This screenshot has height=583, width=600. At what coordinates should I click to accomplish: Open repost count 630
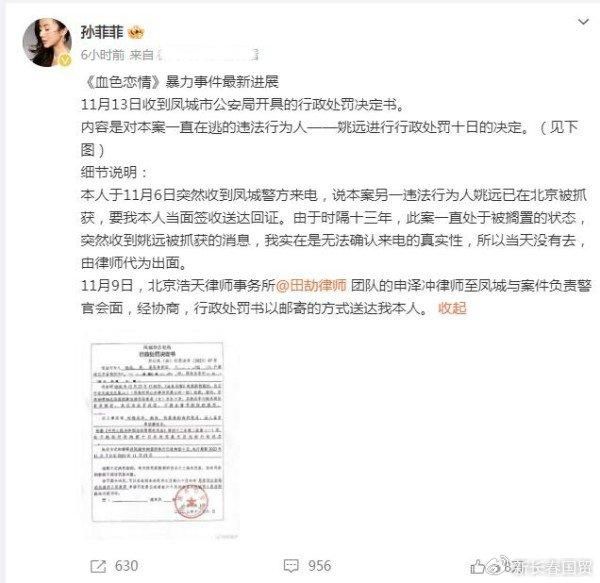[126, 566]
